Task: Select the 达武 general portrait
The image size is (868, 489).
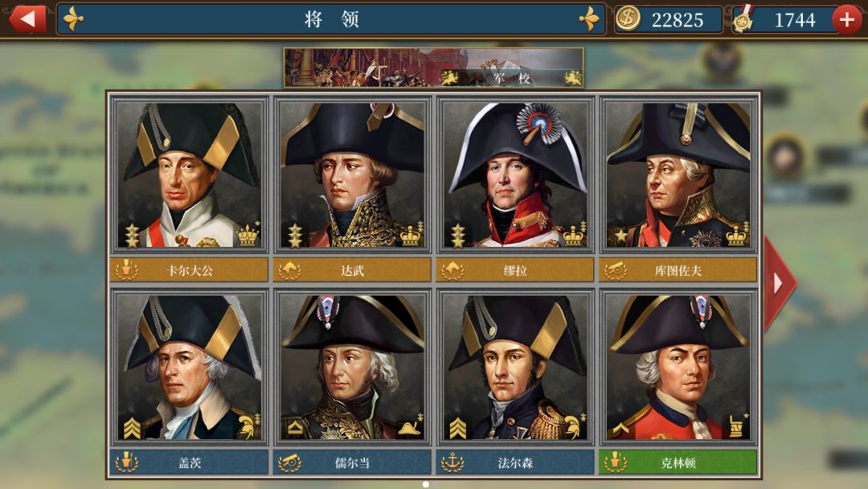Action: coord(352,174)
